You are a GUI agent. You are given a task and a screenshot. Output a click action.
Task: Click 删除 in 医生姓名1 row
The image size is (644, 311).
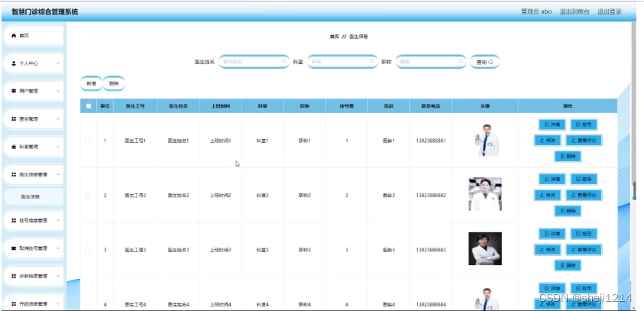point(568,156)
